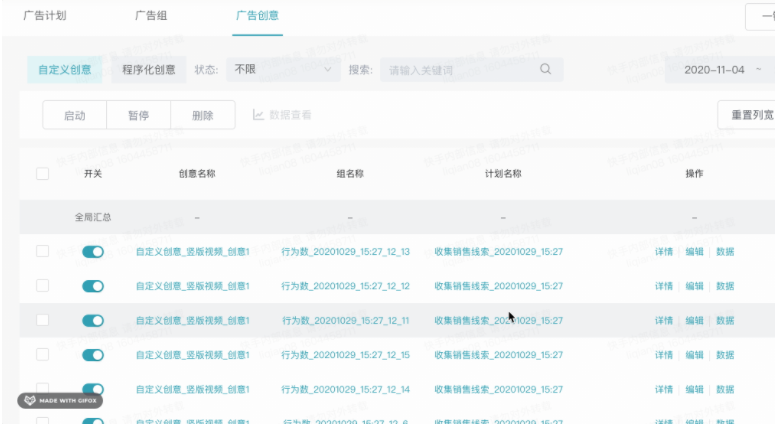The height and width of the screenshot is (428, 775).
Task: Click the 创意名称 column header
Action: [x=197, y=173]
